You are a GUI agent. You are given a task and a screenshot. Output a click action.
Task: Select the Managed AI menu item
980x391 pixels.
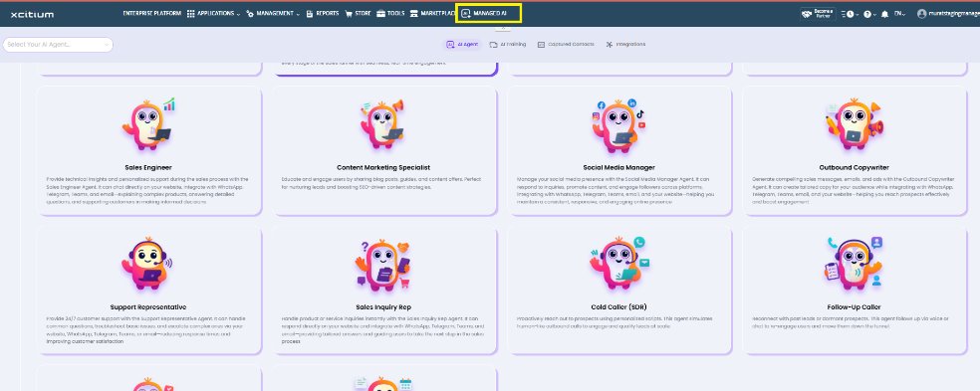click(x=488, y=14)
